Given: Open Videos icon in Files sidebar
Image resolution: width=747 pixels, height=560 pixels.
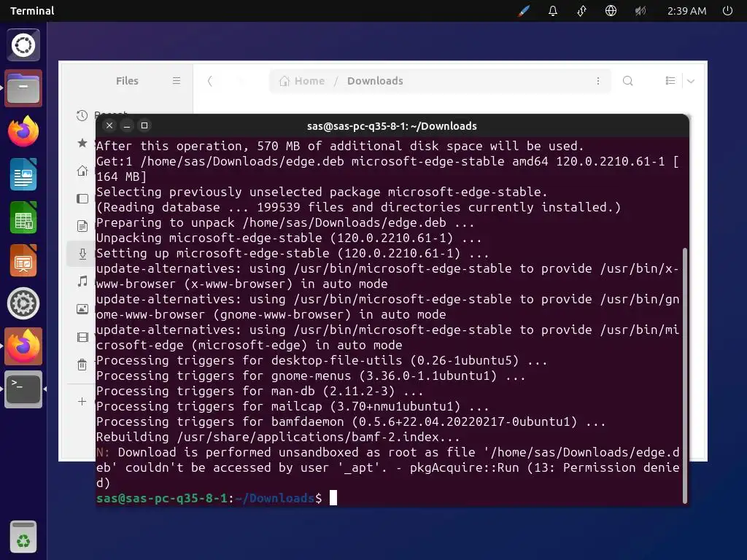Looking at the screenshot, I should click(82, 337).
